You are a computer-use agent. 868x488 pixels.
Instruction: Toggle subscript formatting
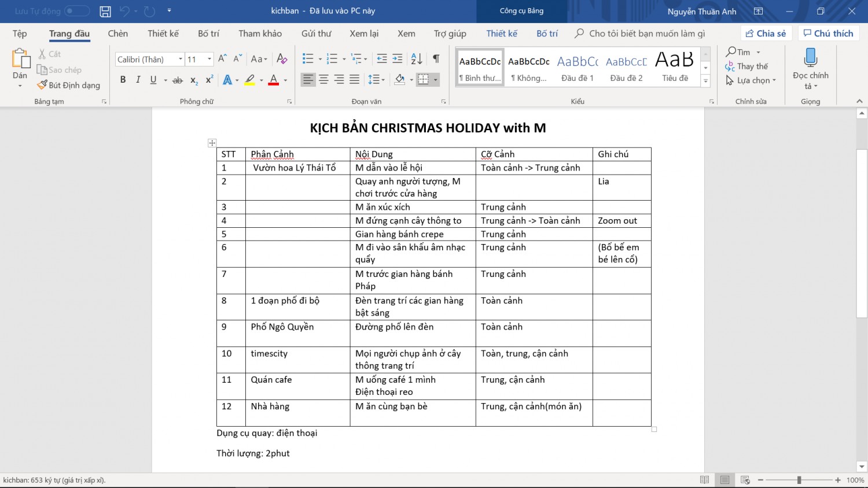click(x=194, y=80)
